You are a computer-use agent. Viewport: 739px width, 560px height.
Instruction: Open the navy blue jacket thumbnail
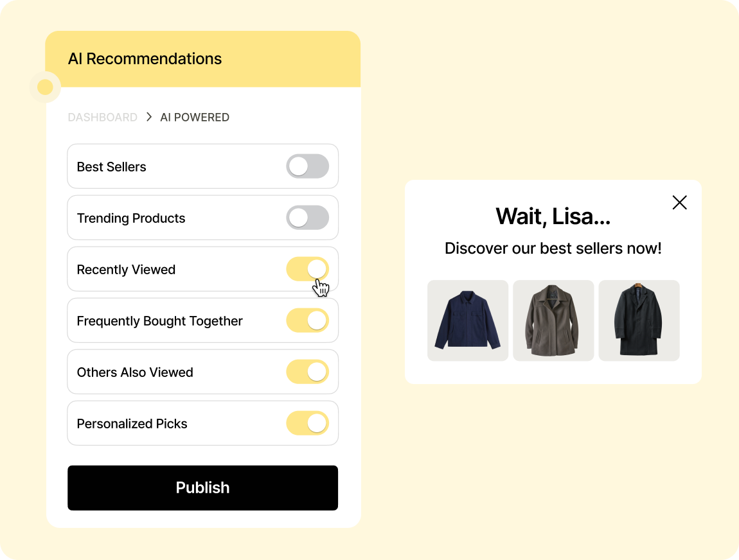point(468,320)
